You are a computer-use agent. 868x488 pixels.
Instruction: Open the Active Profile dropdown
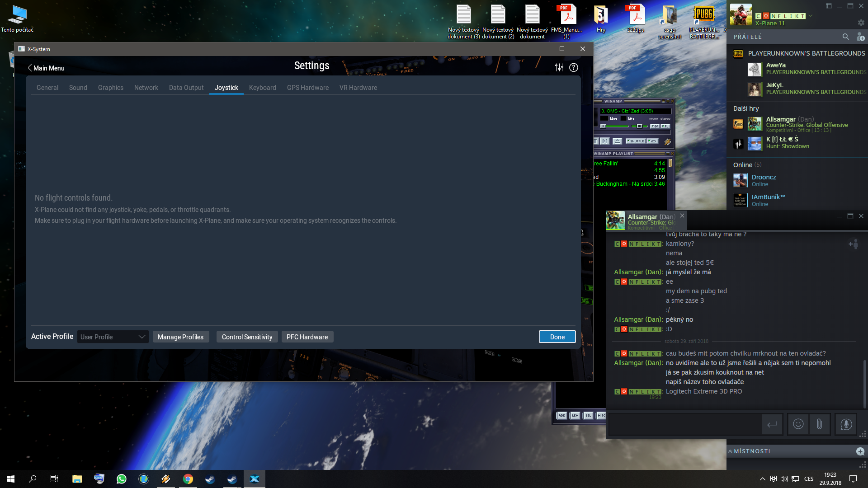113,337
